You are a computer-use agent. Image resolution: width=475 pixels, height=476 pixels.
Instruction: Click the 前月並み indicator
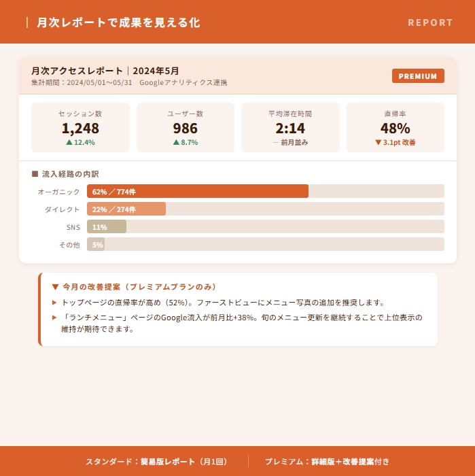[290, 142]
